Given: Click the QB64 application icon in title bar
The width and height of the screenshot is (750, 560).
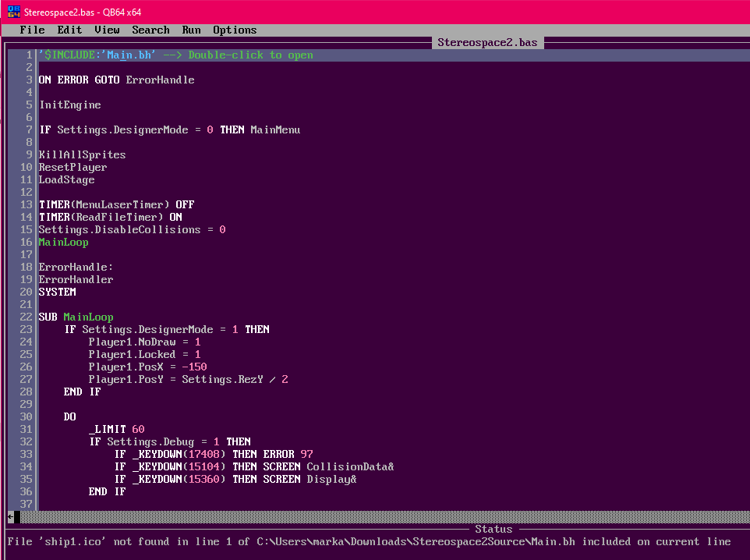Looking at the screenshot, I should click(x=12, y=12).
